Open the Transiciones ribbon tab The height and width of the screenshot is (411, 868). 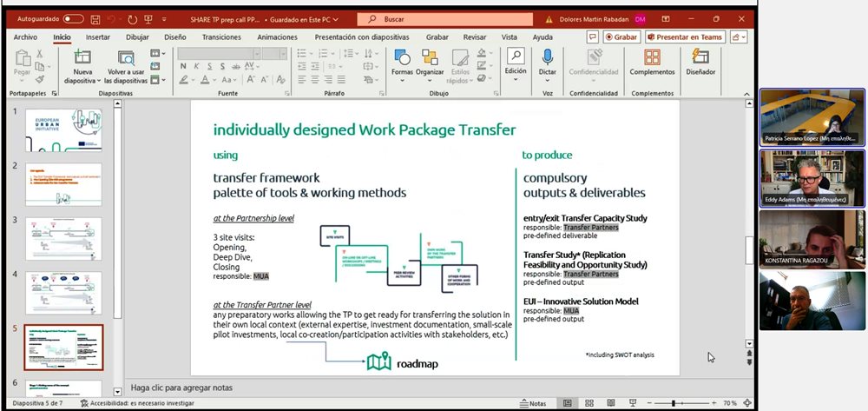221,37
